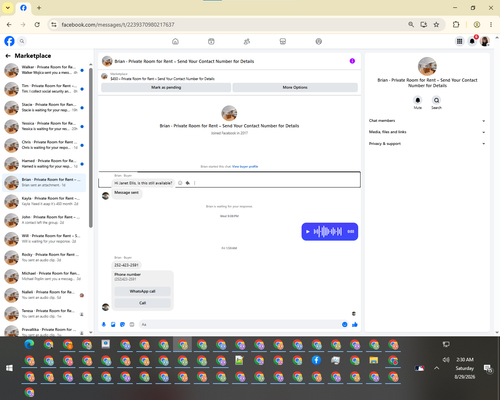Click the GIF icon in composer
The width and height of the screenshot is (500, 400).
coord(132,324)
